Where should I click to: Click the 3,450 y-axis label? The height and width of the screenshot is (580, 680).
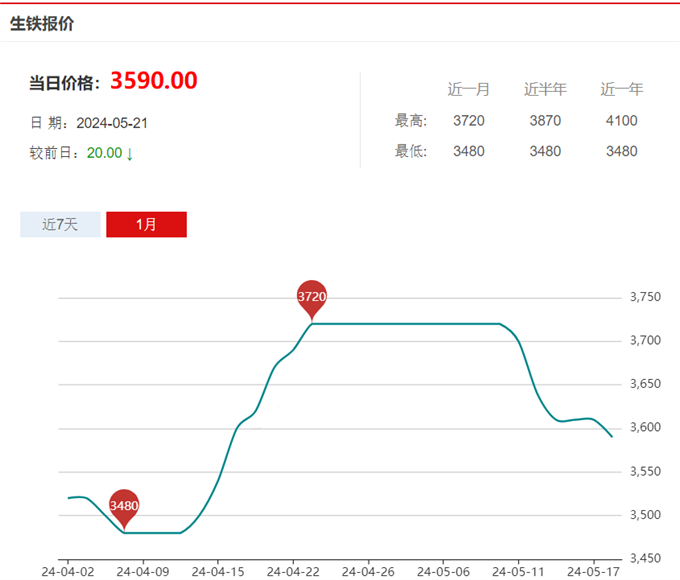[645, 558]
